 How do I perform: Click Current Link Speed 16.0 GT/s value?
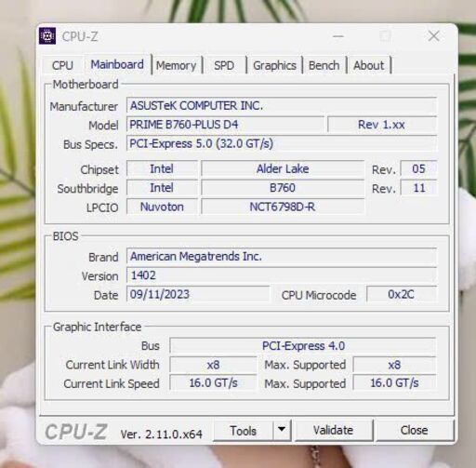coord(213,383)
